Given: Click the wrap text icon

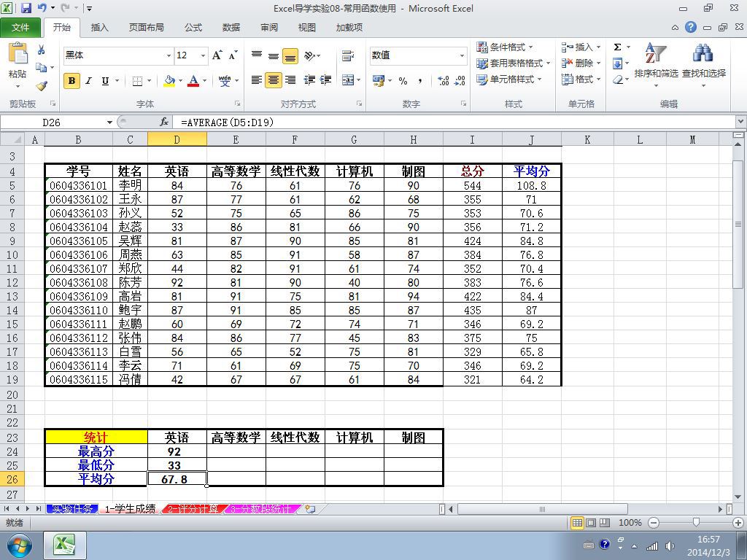Looking at the screenshot, I should pos(348,55).
